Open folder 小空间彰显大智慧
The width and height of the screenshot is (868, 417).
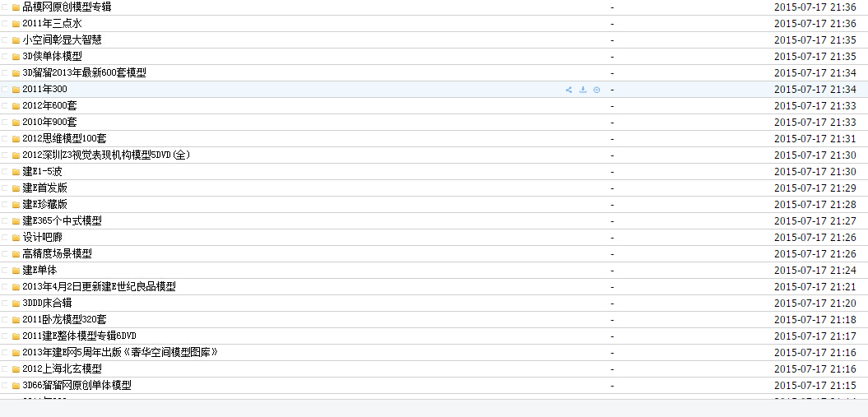[x=62, y=40]
